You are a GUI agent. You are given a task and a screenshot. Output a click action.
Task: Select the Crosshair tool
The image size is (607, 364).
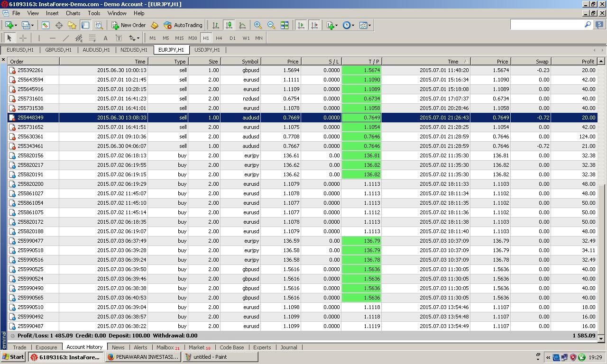(x=23, y=38)
